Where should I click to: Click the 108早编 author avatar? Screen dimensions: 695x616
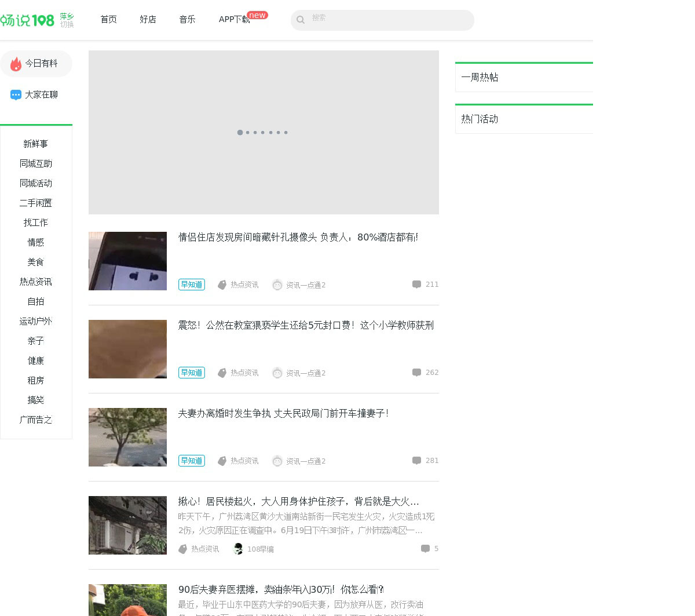coord(238,549)
